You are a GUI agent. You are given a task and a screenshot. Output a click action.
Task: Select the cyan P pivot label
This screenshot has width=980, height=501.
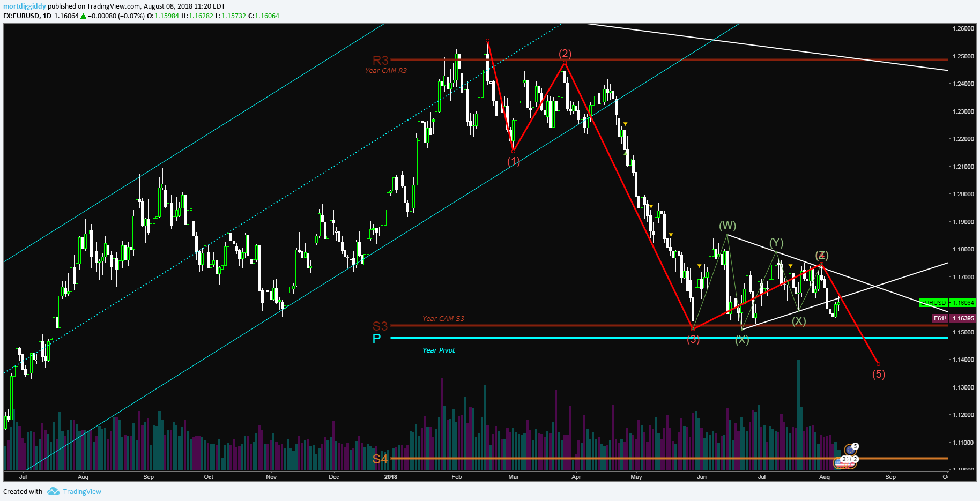pos(377,339)
